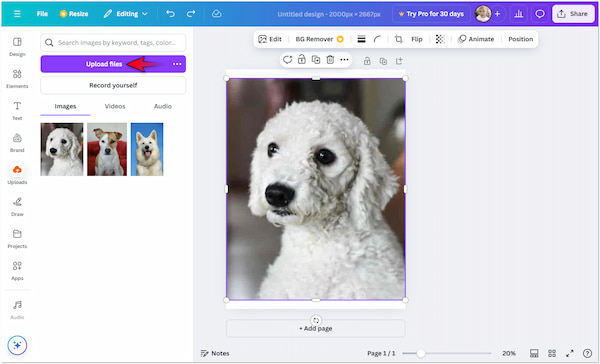Viewport: 600px width, 364px height.
Task: Select the white poodle upload thumbnail
Action: (x=62, y=149)
